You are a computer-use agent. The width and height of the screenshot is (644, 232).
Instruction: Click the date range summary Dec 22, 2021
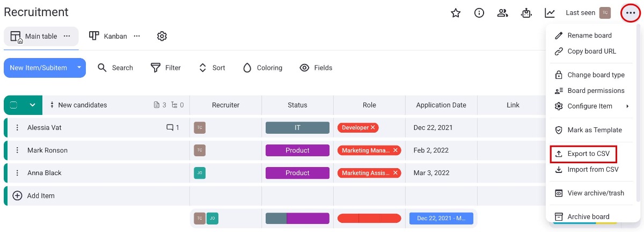click(441, 218)
